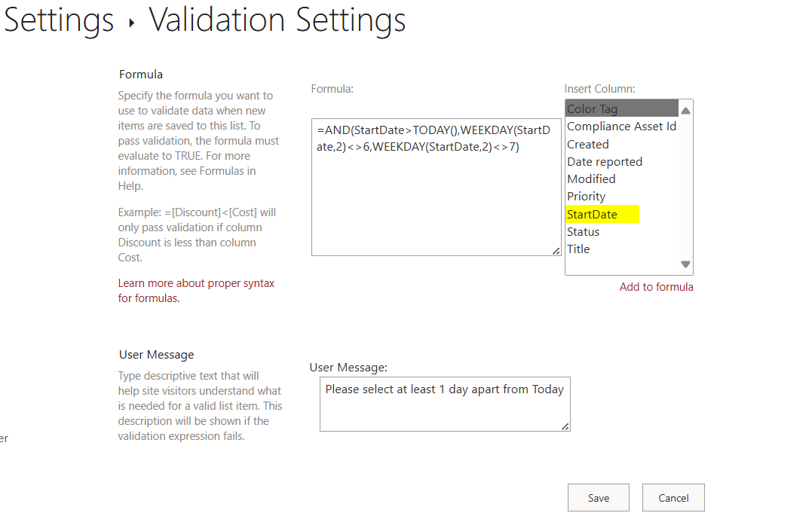812x519 pixels.
Task: Select the Date reported column
Action: 605,161
